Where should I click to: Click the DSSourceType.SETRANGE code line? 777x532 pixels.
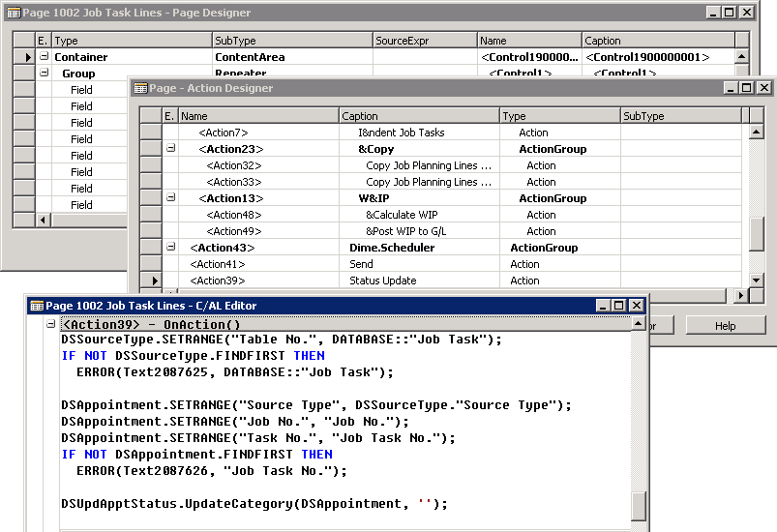(282, 340)
